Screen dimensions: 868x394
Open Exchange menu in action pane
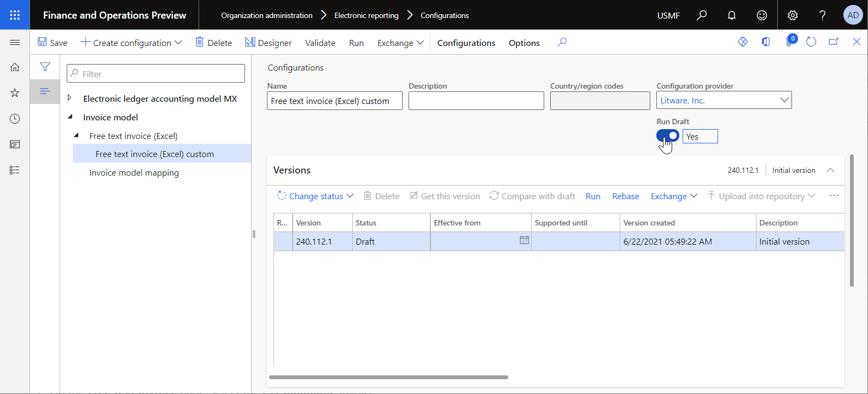pos(400,43)
